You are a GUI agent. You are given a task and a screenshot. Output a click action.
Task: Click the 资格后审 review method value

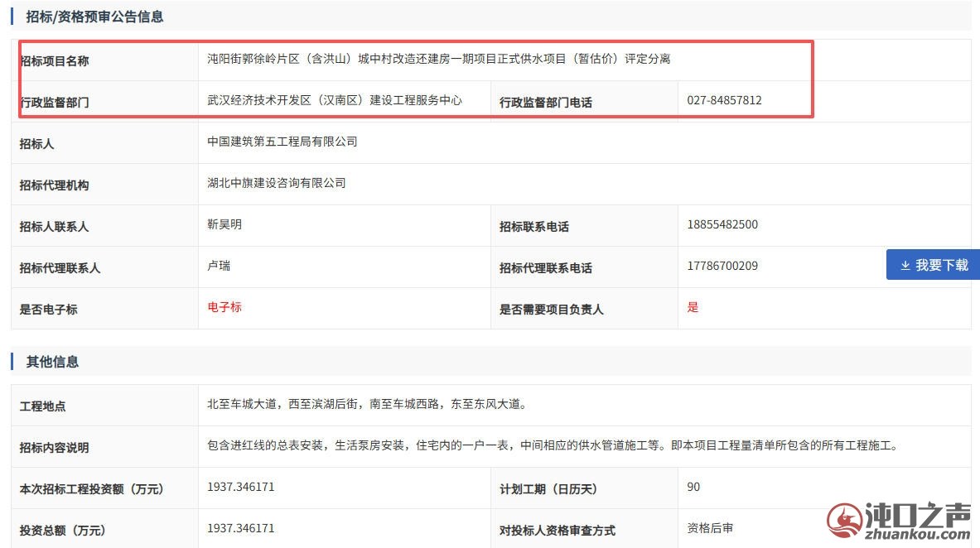coord(710,528)
